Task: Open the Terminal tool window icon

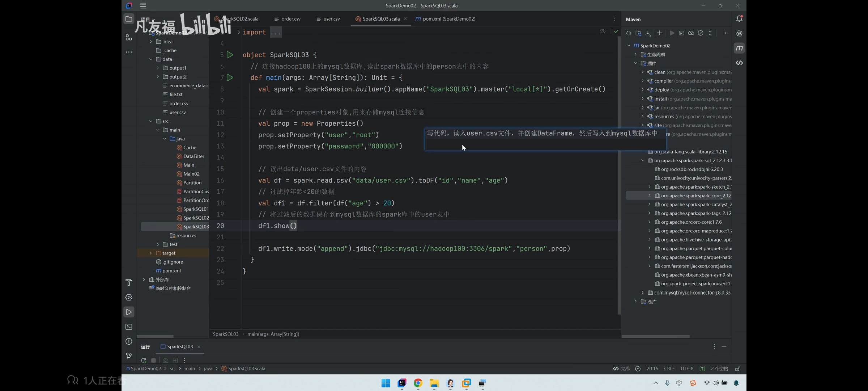Action: pos(129,327)
